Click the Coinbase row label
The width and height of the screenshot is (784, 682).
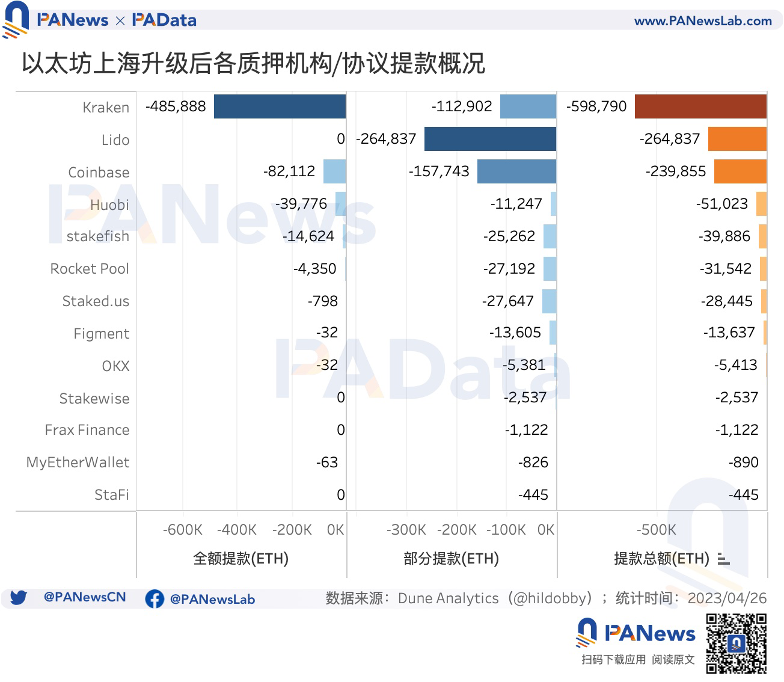99,173
